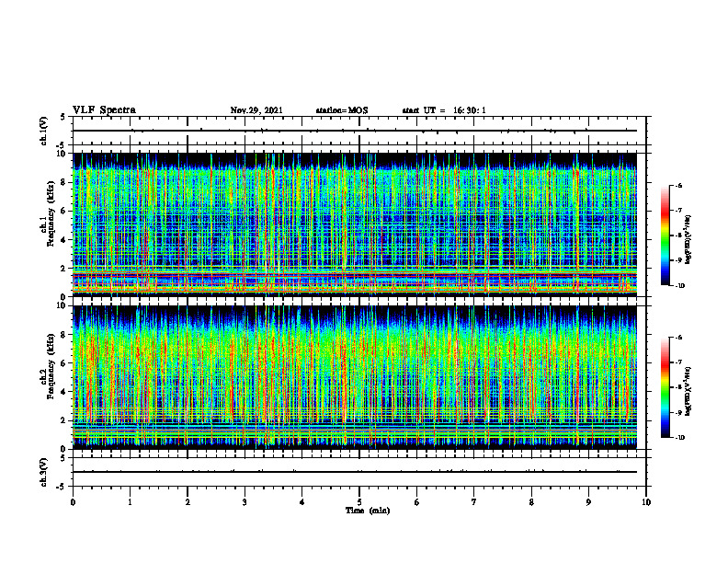Viewport: 728px width, 563px height.
Task: Click the ch.2 color scale bar
Action: coord(665,387)
